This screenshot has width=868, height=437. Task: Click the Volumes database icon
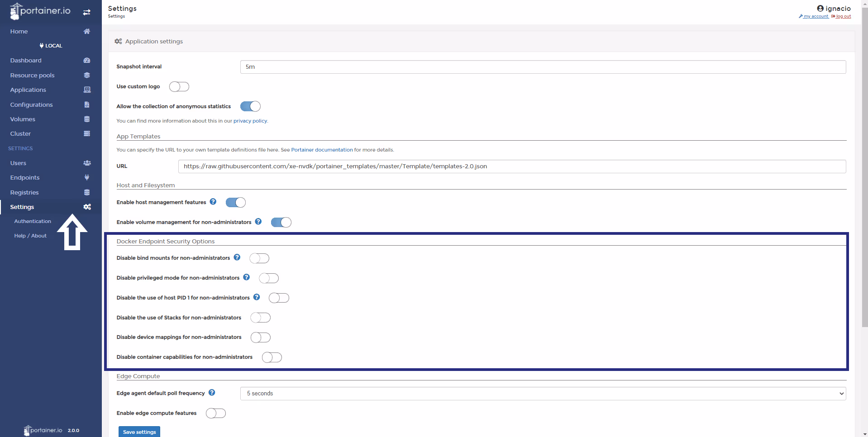click(87, 119)
